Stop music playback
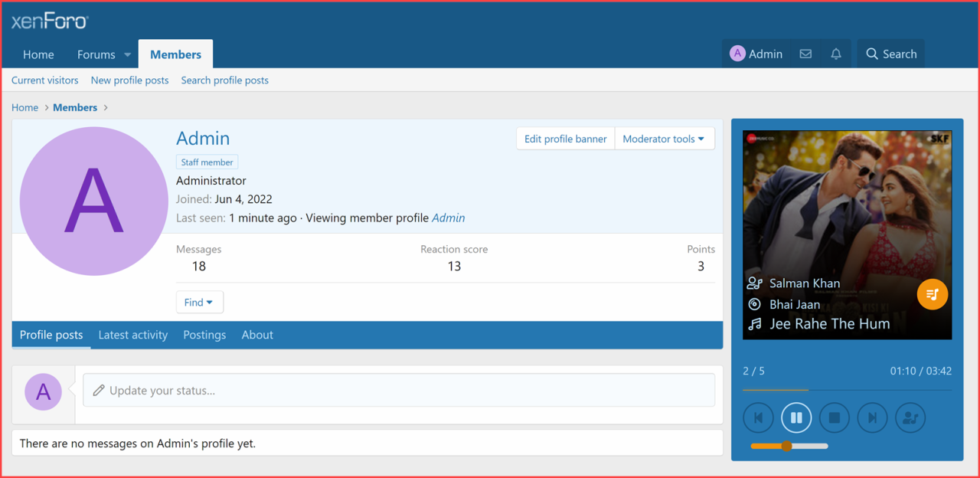The width and height of the screenshot is (980, 478). (835, 417)
